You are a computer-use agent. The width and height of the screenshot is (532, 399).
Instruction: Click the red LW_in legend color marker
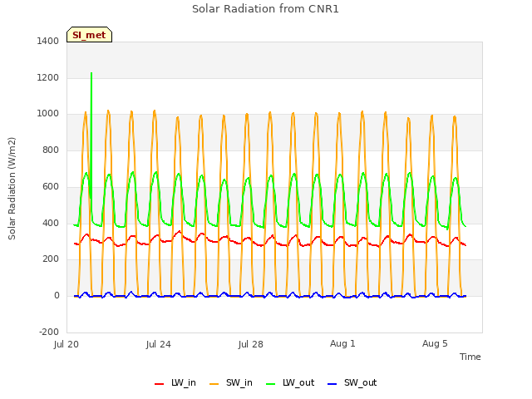pyautogui.click(x=159, y=384)
